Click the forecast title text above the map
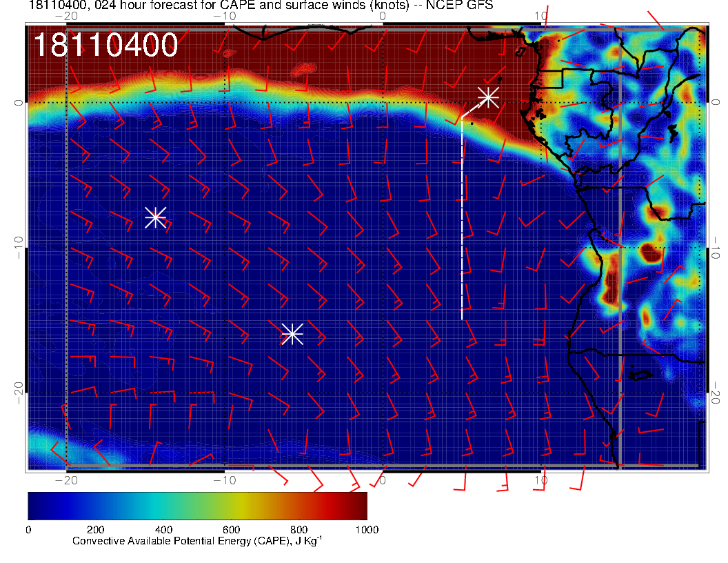 (x=261, y=6)
